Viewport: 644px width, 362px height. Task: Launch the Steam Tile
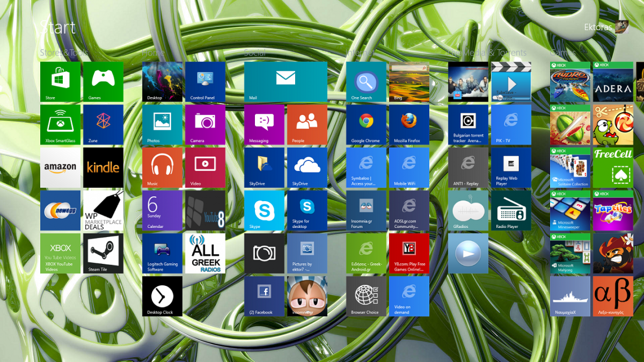pos(103,253)
